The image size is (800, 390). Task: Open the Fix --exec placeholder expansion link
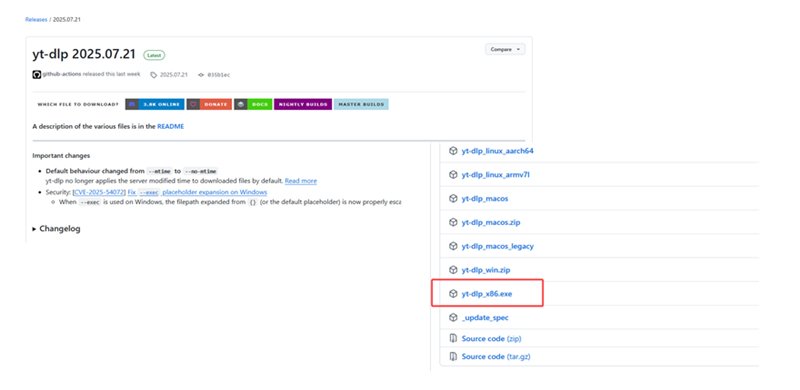point(197,192)
